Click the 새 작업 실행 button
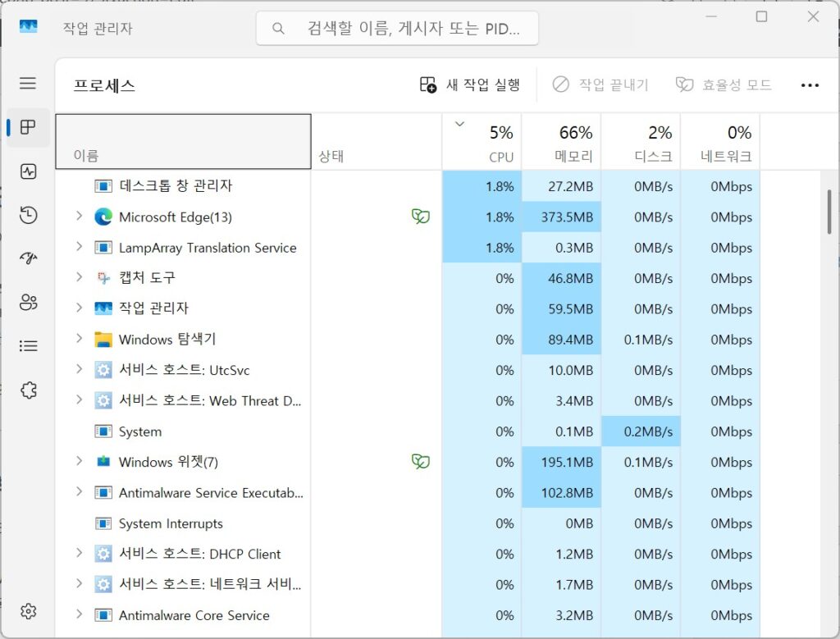Screen dimensions: 840x639 (x=468, y=84)
